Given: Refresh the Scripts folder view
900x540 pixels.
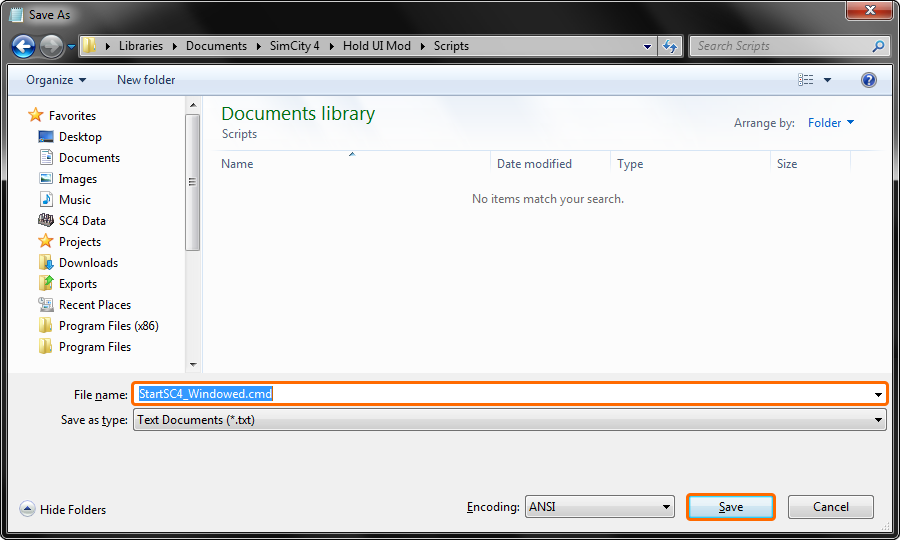Looking at the screenshot, I should click(670, 46).
